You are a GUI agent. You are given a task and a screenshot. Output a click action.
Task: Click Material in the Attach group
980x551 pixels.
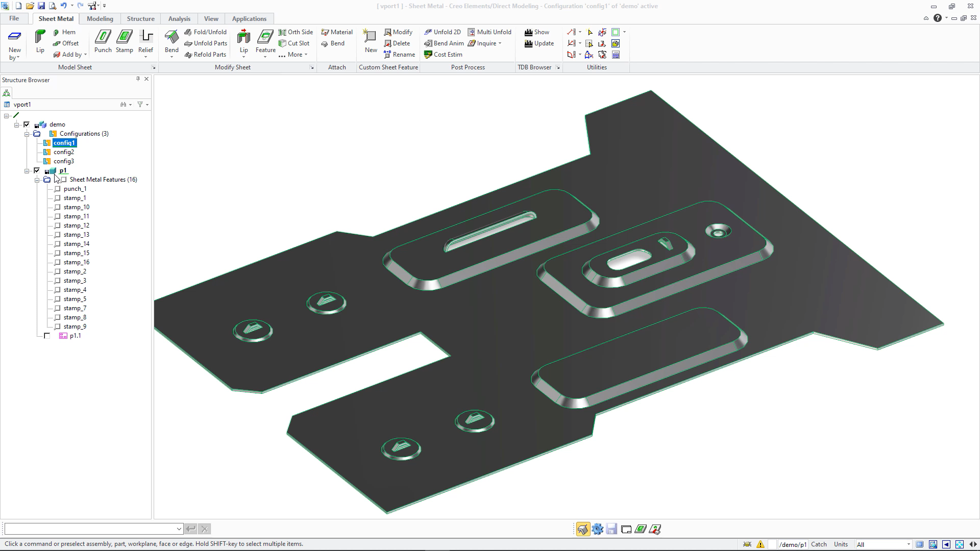click(x=337, y=32)
